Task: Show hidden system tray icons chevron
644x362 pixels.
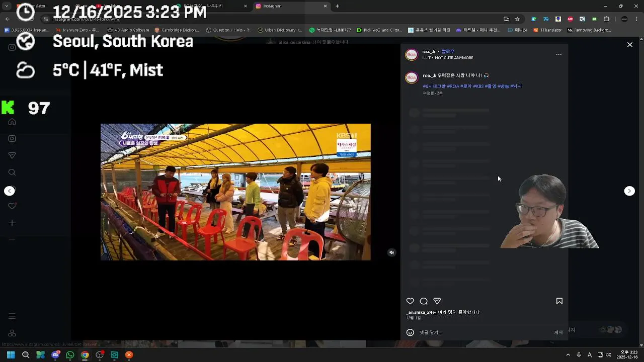Action: pos(568,355)
